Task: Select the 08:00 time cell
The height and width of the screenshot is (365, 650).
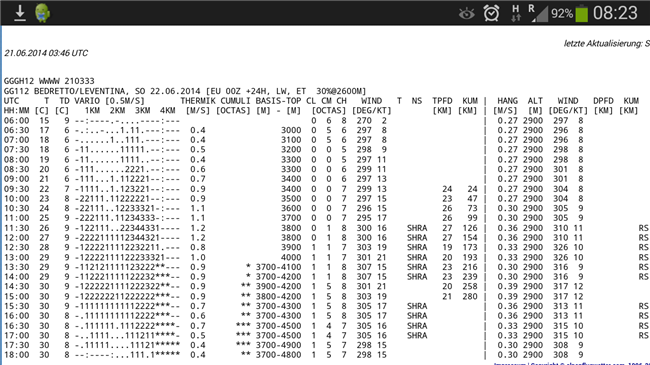Action: [17, 160]
